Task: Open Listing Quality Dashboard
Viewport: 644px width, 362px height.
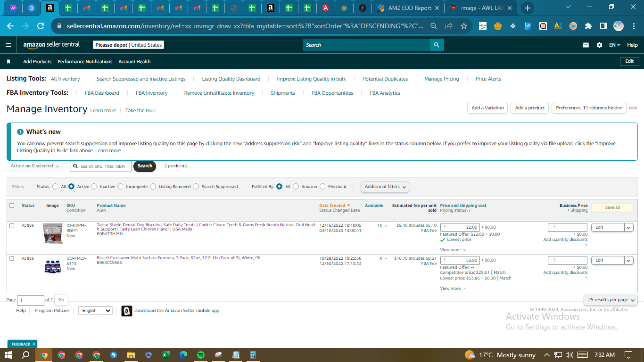Action: tap(231, 79)
